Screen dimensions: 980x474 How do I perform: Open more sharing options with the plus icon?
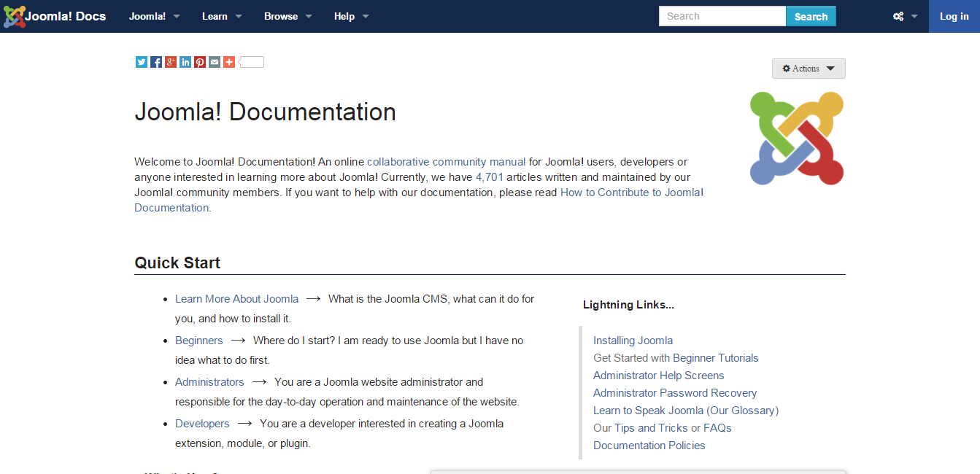[228, 62]
